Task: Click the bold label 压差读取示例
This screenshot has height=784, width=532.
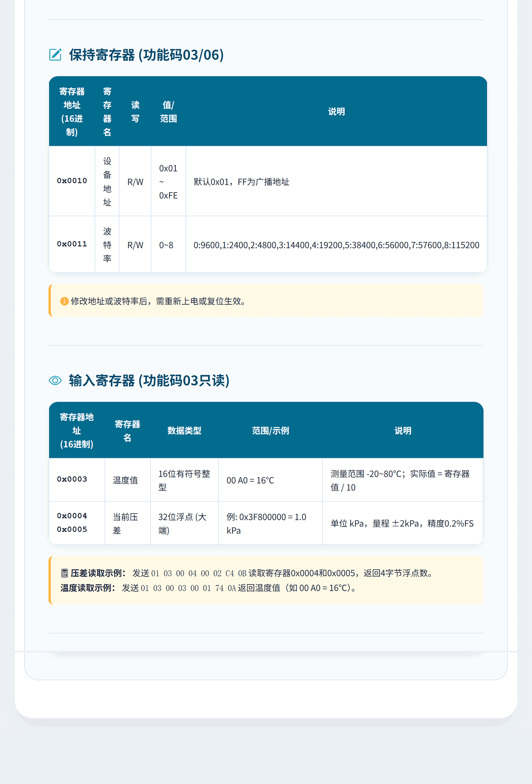Action: click(x=98, y=573)
